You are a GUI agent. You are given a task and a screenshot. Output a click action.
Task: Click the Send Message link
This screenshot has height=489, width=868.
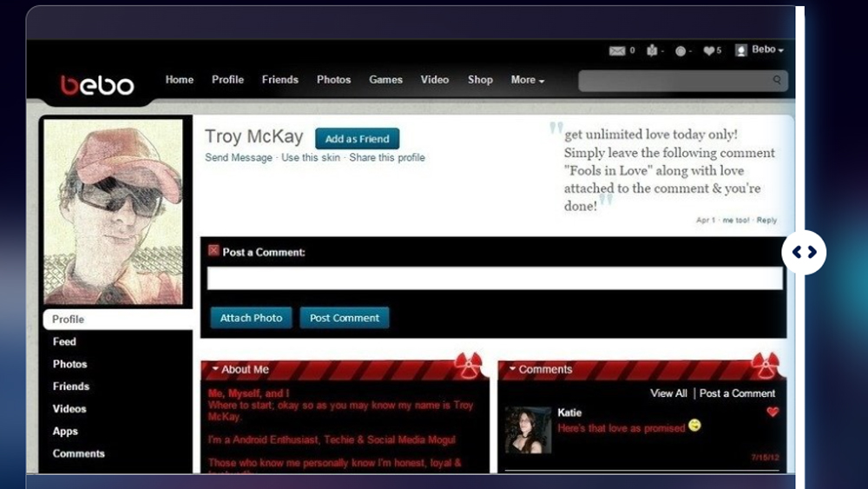point(239,158)
